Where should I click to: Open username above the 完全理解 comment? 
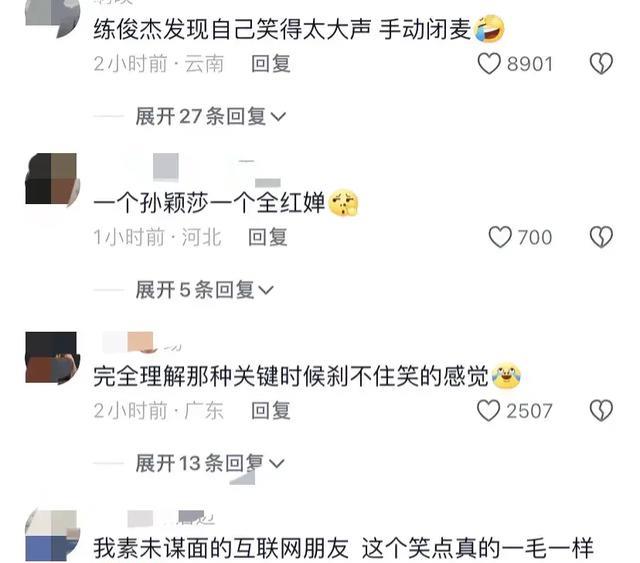coord(141,343)
